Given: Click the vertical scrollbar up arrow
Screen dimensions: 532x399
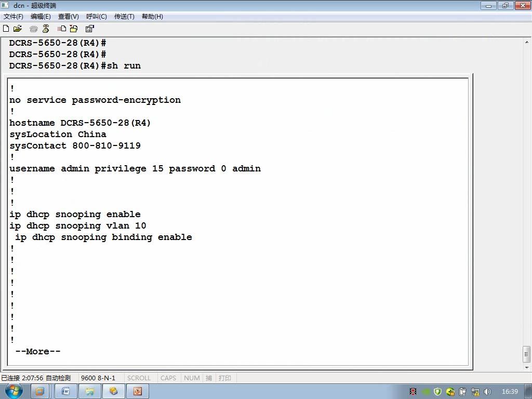Looking at the screenshot, I should (x=527, y=43).
